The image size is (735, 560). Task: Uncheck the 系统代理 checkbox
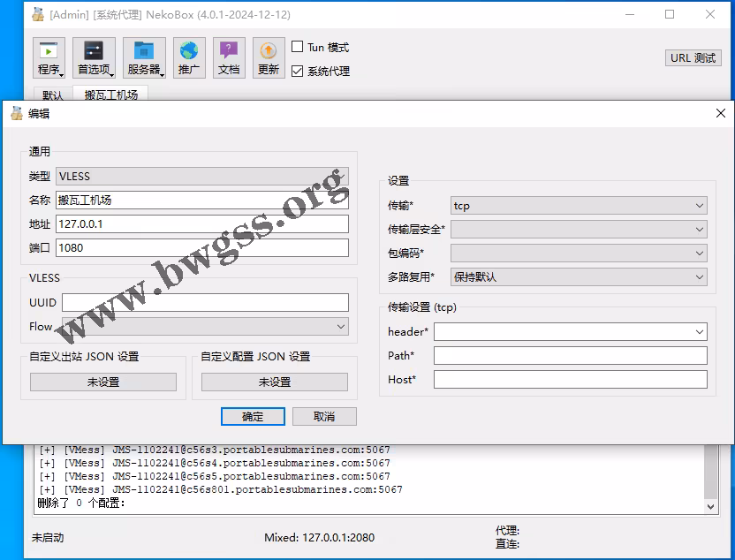298,71
